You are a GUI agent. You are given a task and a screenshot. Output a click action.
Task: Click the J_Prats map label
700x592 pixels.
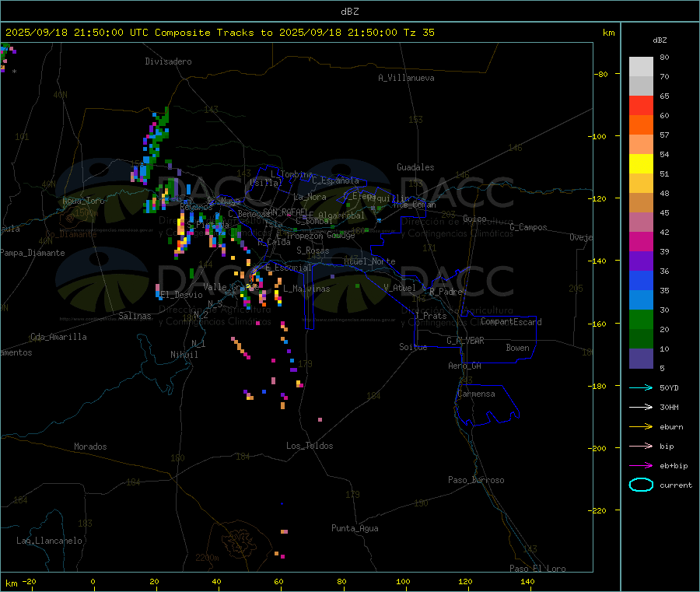[430, 316]
